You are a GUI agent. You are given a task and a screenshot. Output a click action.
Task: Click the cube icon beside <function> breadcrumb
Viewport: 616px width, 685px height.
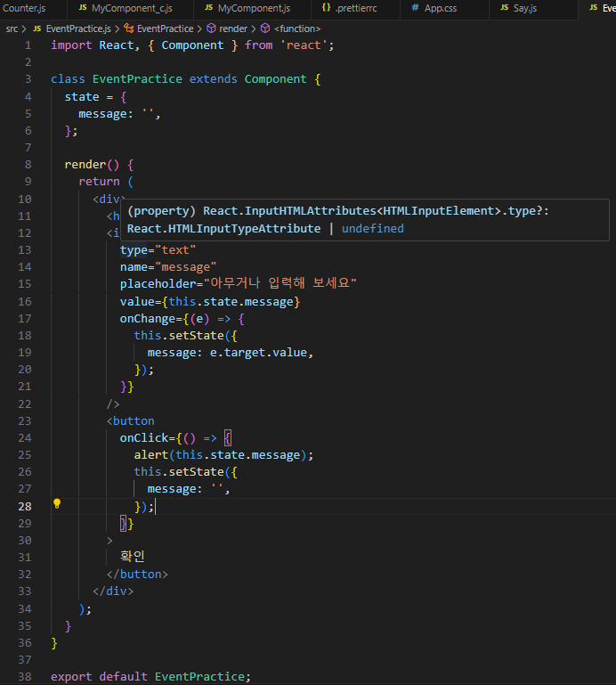coord(265,29)
